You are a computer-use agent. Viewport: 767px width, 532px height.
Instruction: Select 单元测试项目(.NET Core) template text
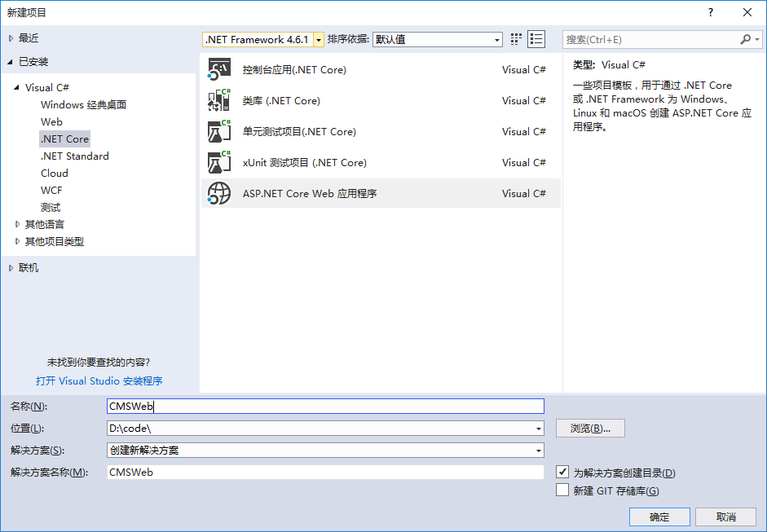click(299, 131)
